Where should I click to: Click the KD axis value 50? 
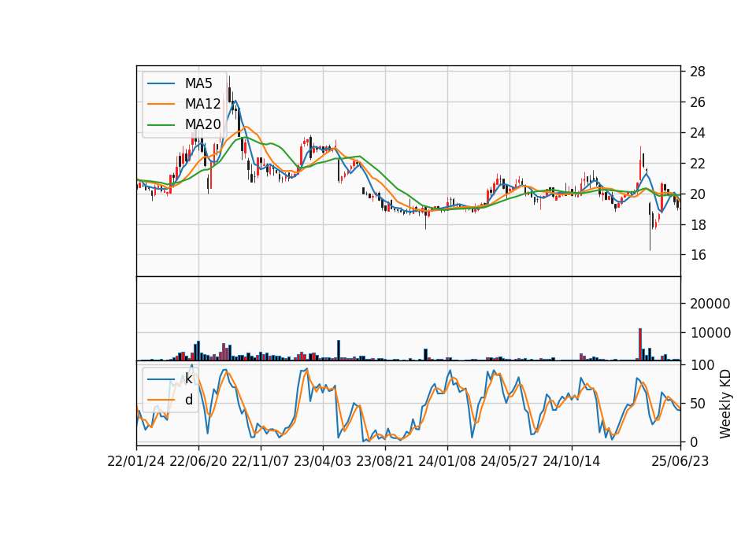coord(698,404)
